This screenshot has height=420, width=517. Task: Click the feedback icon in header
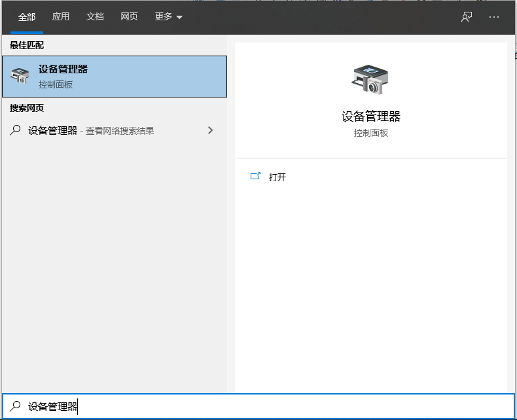(x=467, y=17)
